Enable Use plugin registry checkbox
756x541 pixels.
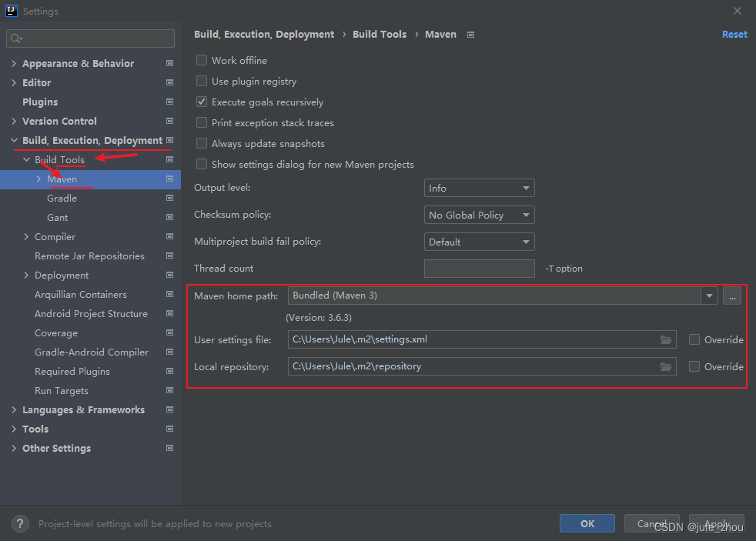click(x=202, y=81)
